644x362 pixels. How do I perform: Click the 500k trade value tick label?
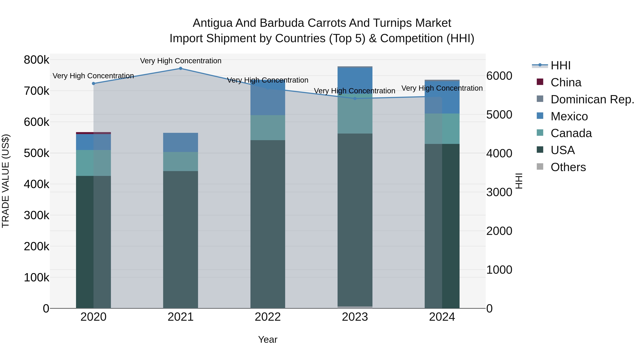(36, 153)
